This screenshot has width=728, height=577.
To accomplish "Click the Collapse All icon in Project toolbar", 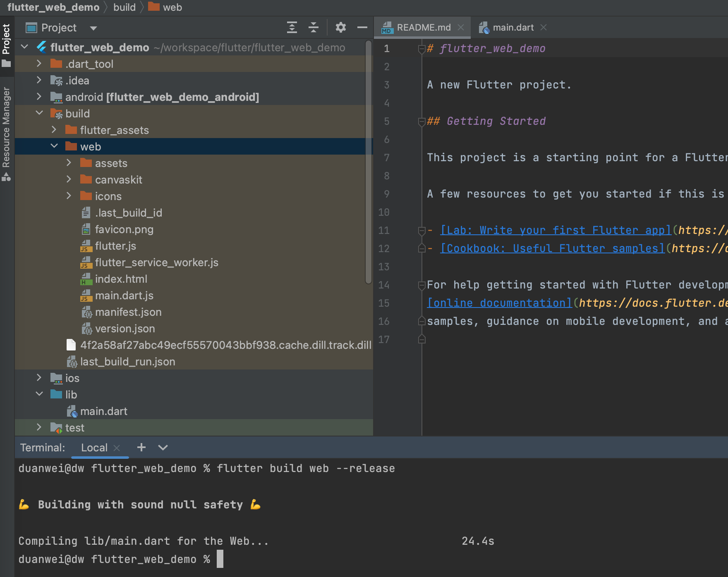I will (x=314, y=28).
